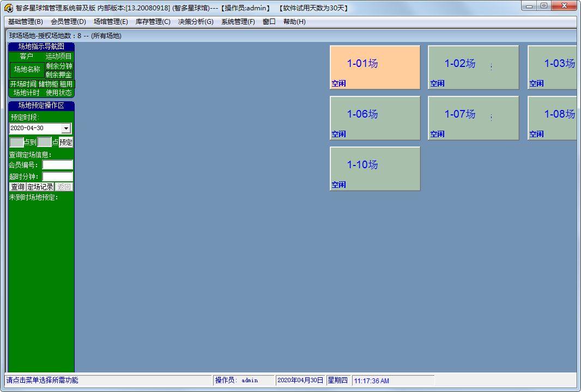Open the 决策分析(G) menu

pos(196,22)
